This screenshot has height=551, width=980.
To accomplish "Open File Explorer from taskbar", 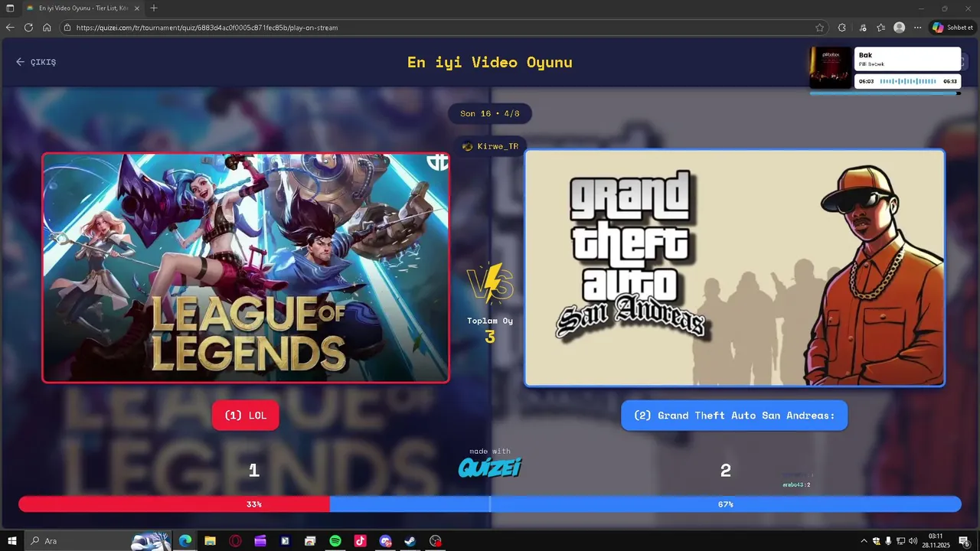I will [x=210, y=541].
